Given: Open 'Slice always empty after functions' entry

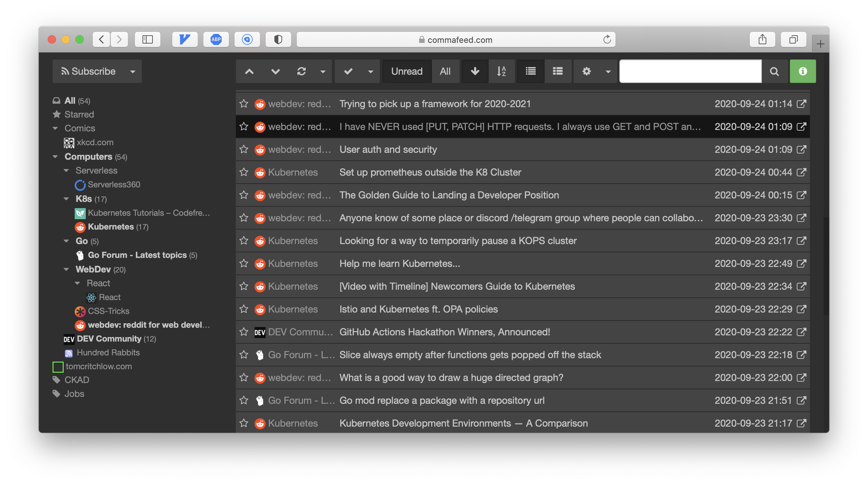Looking at the screenshot, I should [470, 355].
